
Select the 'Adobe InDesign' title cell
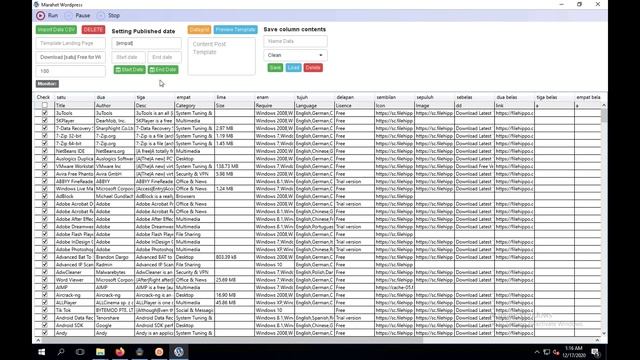[x=75, y=242]
